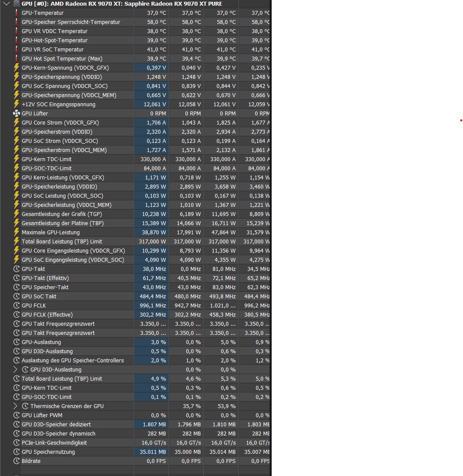Click clock icon for GPU-Auslastung
Screen dimensions: 463x476
[x=17, y=342]
